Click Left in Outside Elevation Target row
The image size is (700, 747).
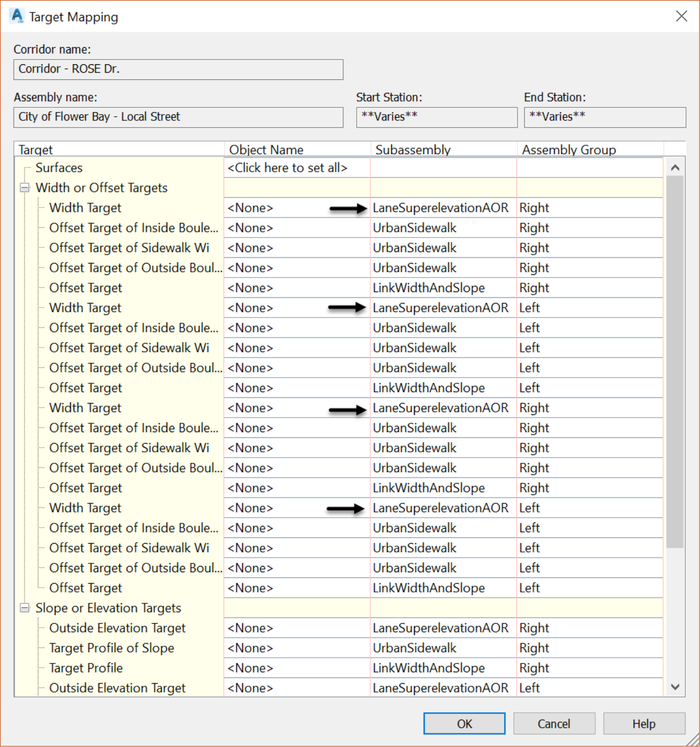tap(529, 688)
